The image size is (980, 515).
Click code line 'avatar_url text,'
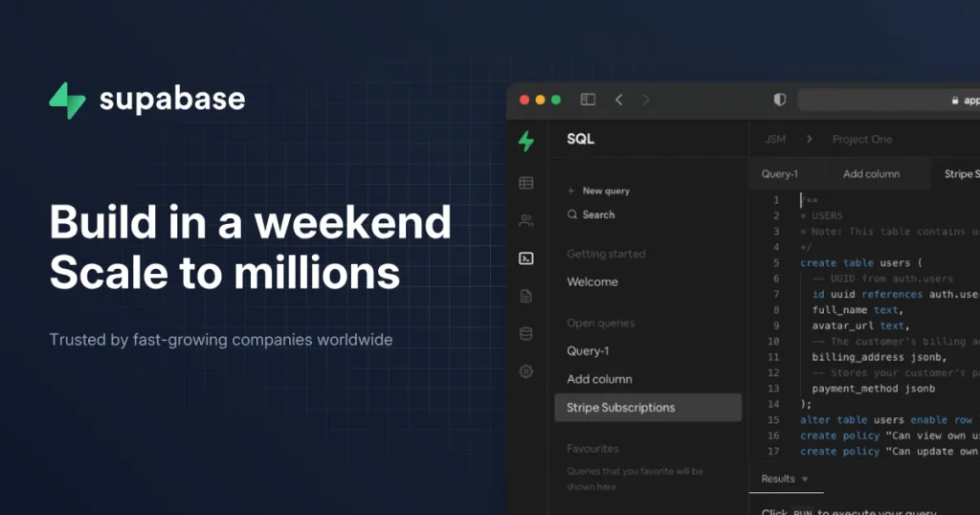tap(860, 325)
